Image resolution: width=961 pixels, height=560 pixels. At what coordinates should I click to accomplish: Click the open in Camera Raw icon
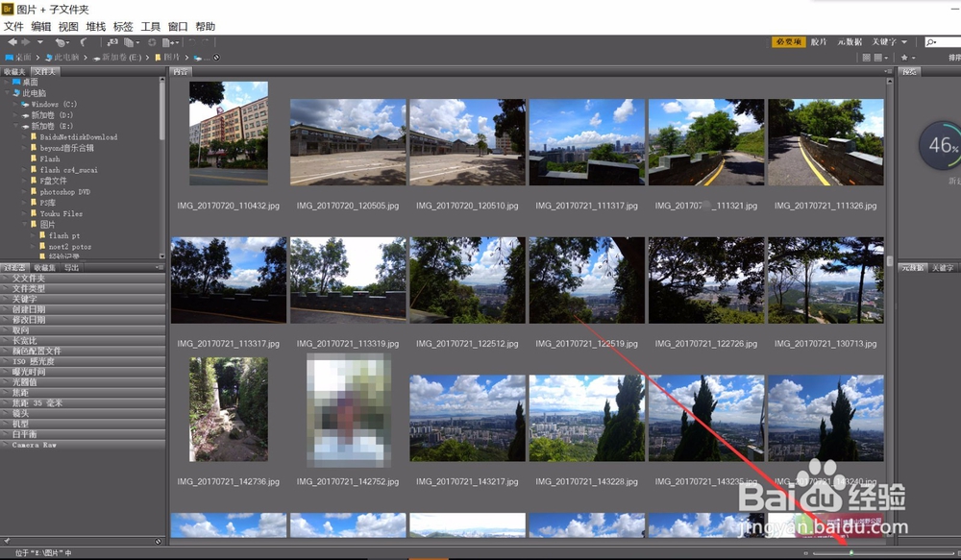pyautogui.click(x=152, y=42)
